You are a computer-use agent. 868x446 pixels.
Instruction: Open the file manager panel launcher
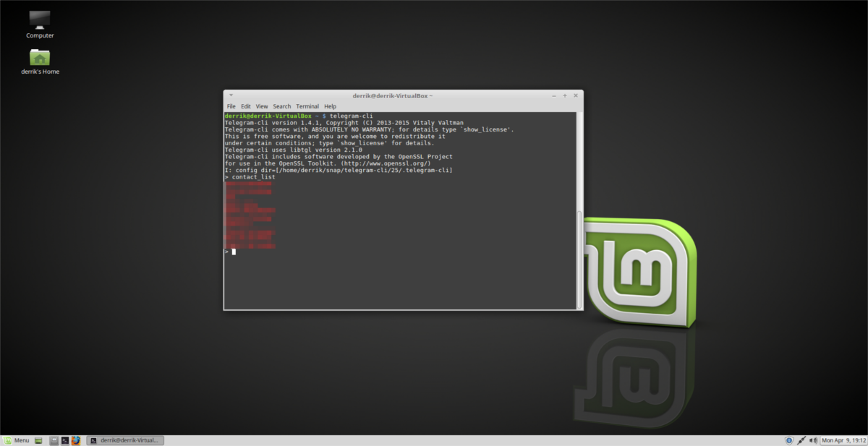(54, 439)
